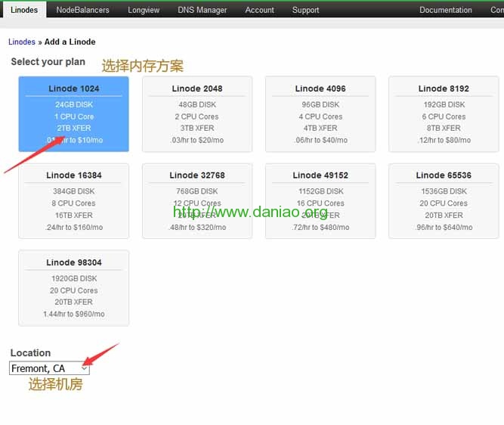Click the 1536GB DISK text
504x425 pixels.
(444, 191)
